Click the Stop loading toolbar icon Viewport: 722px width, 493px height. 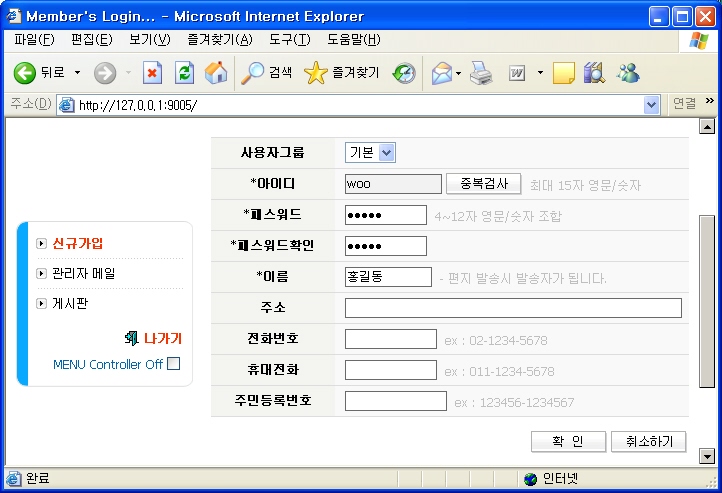[x=153, y=73]
